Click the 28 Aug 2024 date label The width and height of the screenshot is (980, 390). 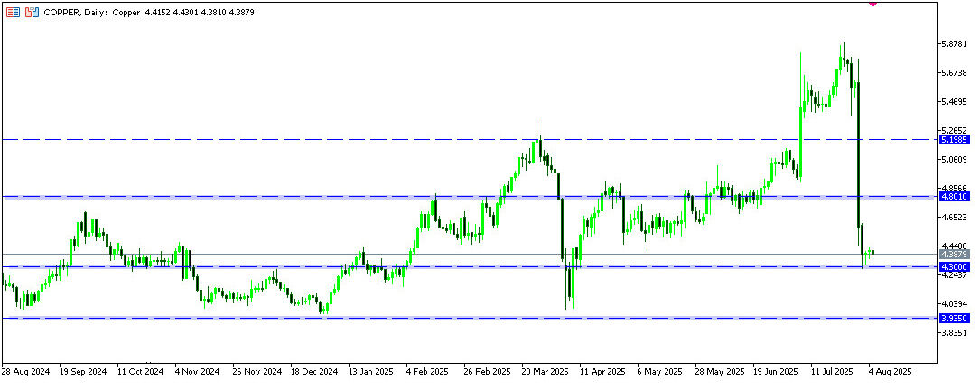pyautogui.click(x=25, y=371)
